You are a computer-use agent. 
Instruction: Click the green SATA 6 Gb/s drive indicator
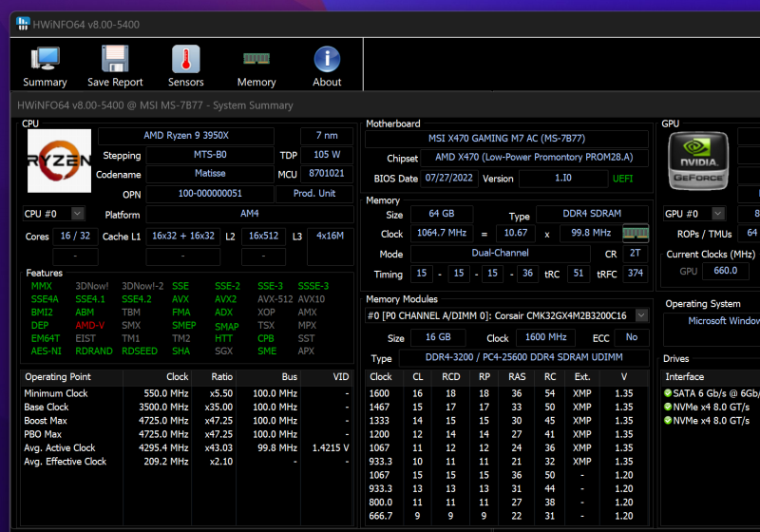coord(669,393)
